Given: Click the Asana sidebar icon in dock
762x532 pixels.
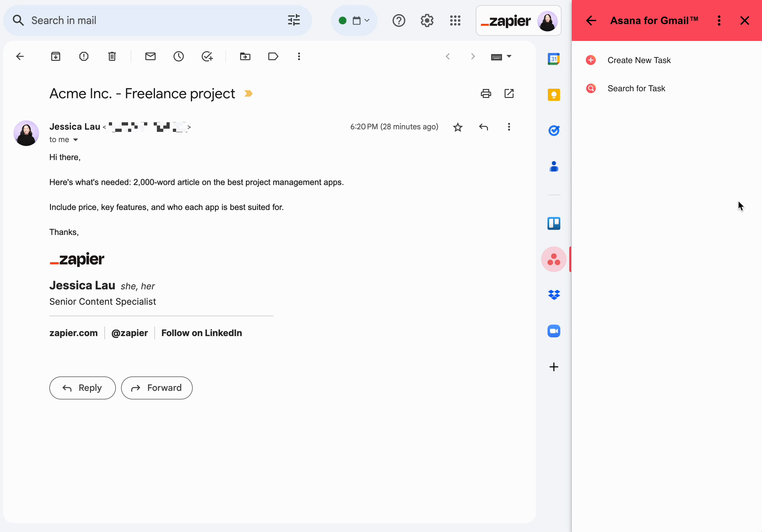Looking at the screenshot, I should tap(554, 259).
